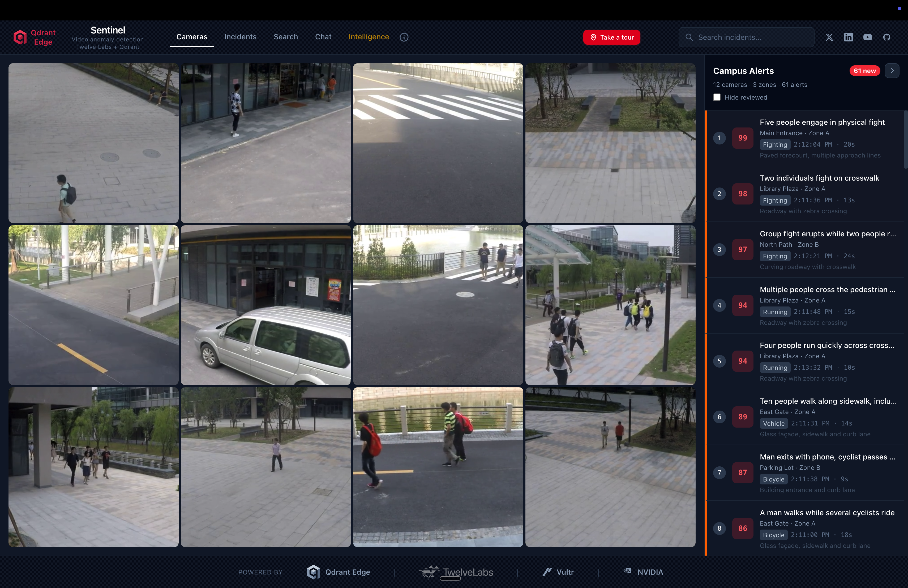Click the Qdrant Edge logo in the header
The height and width of the screenshot is (588, 908).
pyautogui.click(x=20, y=37)
